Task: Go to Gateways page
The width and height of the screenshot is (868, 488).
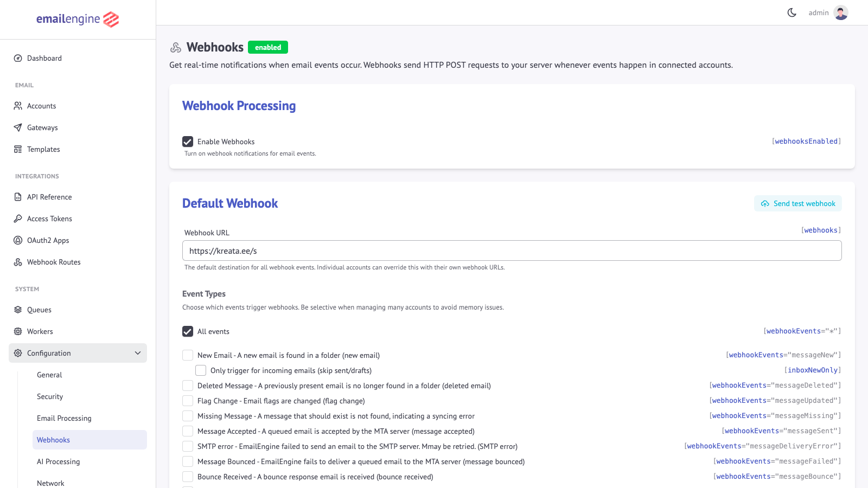Action: (x=78, y=127)
